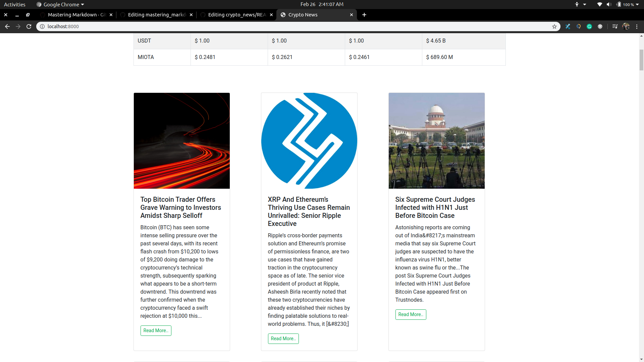Click the circular screen-recorder extension icon
The image size is (644, 362).
click(579, 26)
